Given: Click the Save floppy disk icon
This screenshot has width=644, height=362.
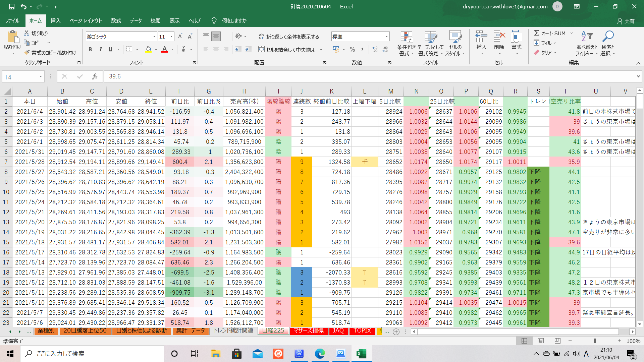Looking at the screenshot, I should (11, 6).
